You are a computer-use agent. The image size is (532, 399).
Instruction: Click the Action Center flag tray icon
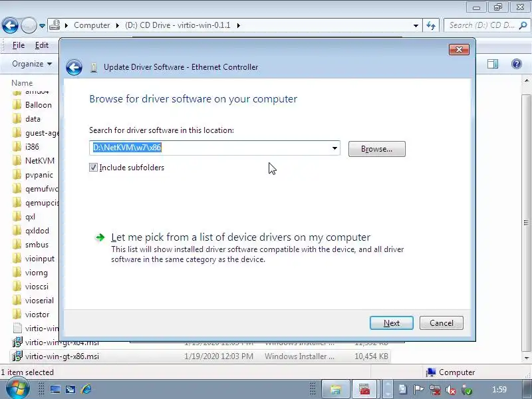[418, 390]
